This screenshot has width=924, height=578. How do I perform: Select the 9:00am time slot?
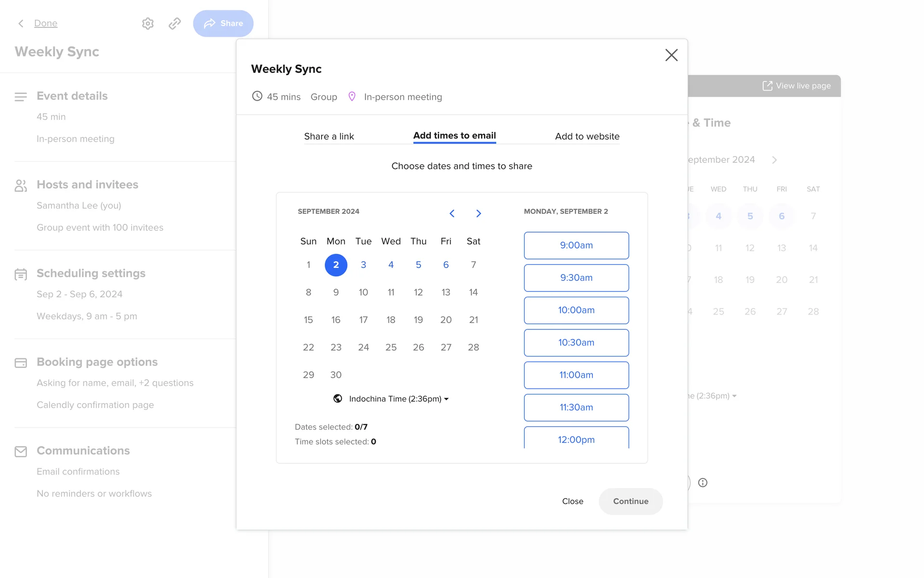(576, 245)
